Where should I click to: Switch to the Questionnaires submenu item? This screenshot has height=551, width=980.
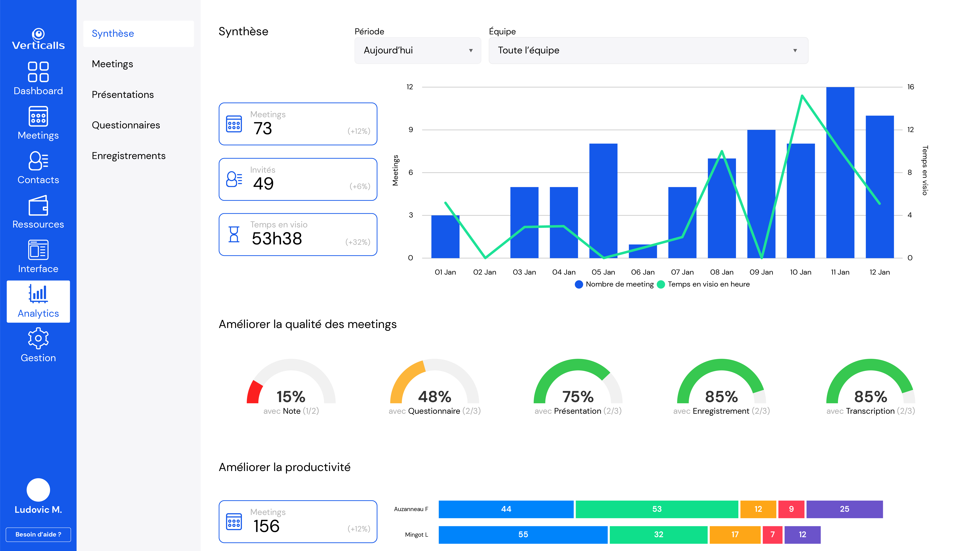click(126, 125)
